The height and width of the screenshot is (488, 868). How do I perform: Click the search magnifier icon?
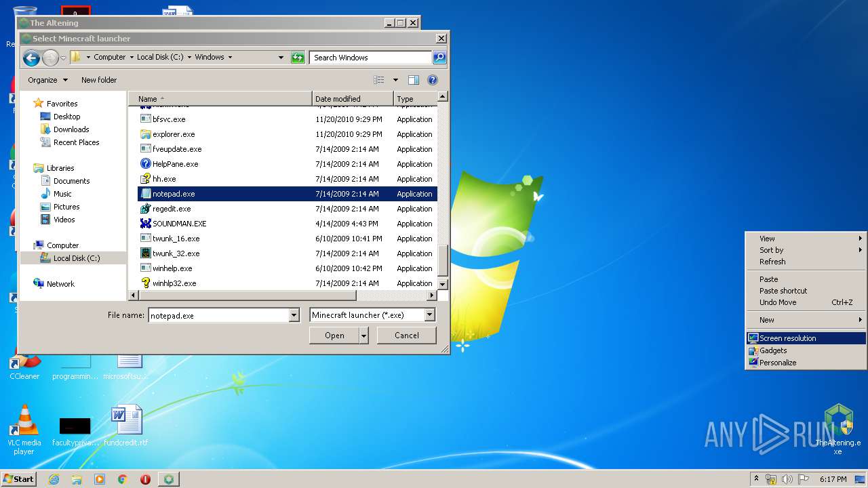click(x=439, y=58)
